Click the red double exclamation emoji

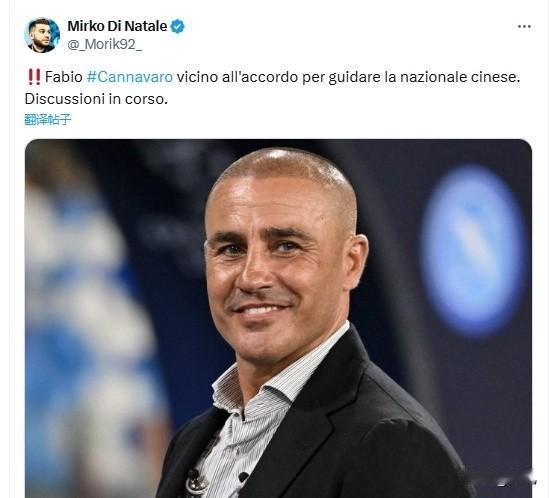coord(34,77)
